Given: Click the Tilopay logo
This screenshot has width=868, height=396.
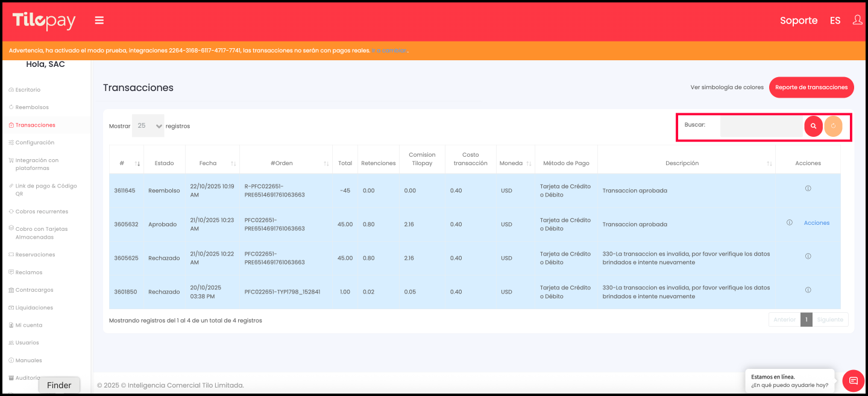Looking at the screenshot, I should 44,20.
